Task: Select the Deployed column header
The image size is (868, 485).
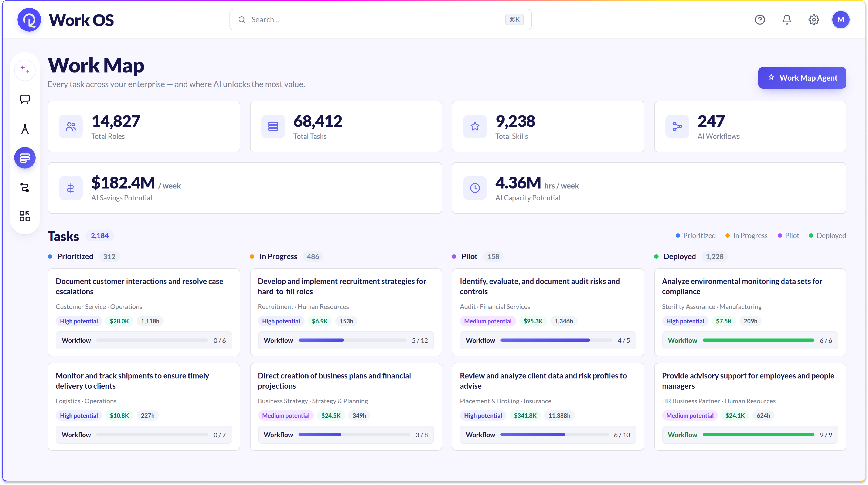Action: tap(691, 256)
